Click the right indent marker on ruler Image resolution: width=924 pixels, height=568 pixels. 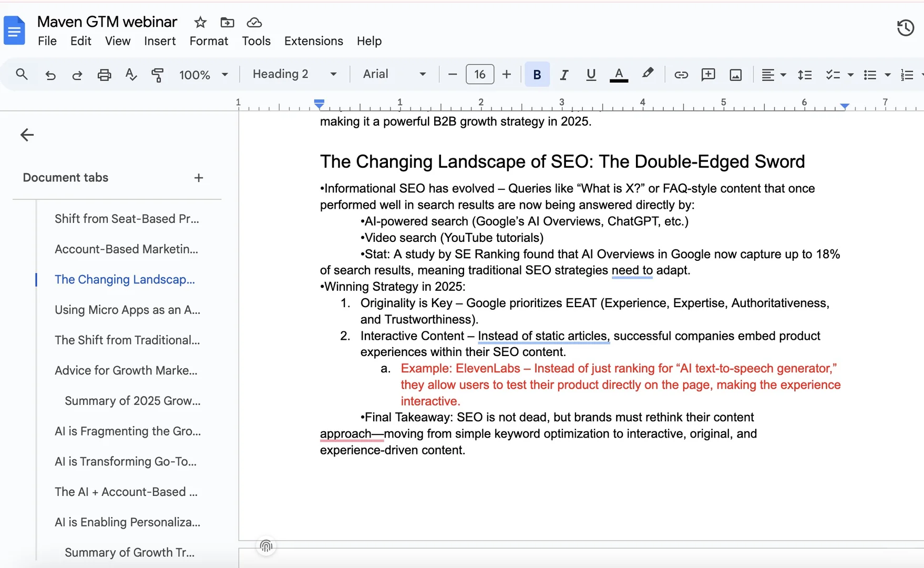click(845, 106)
